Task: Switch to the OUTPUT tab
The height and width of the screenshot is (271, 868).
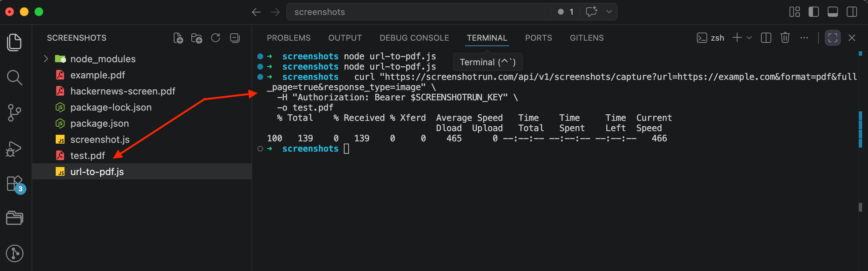Action: 345,38
